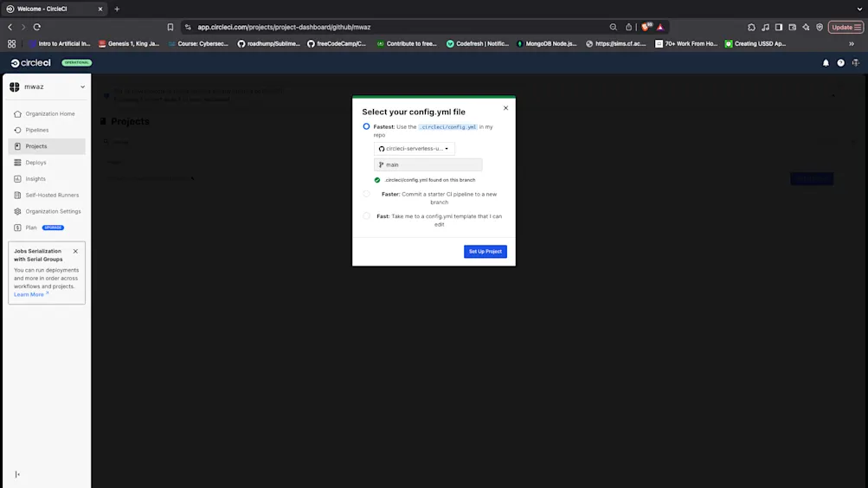
Task: Navigate to Deploys section
Action: (47, 163)
